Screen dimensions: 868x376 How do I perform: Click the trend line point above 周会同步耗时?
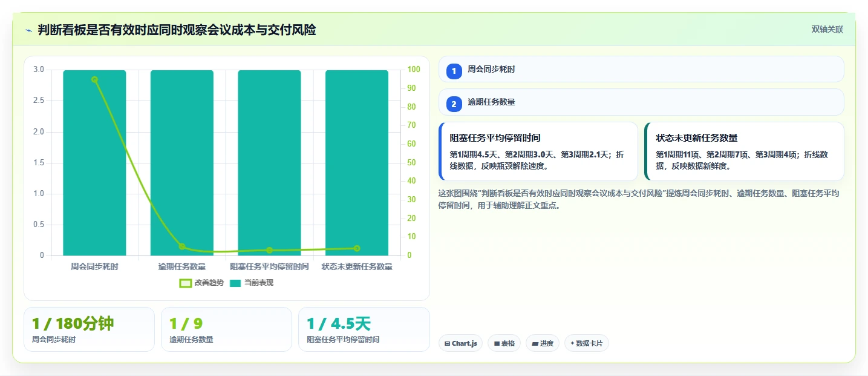94,79
